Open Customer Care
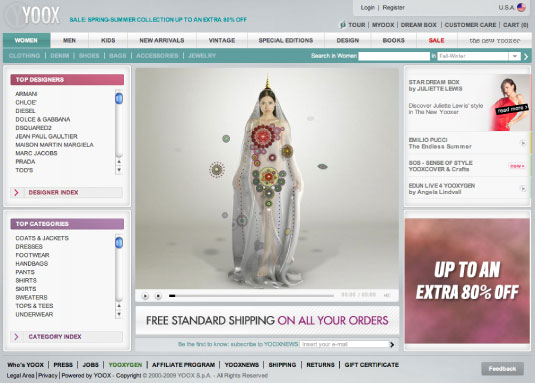The image size is (535, 383). point(470,25)
